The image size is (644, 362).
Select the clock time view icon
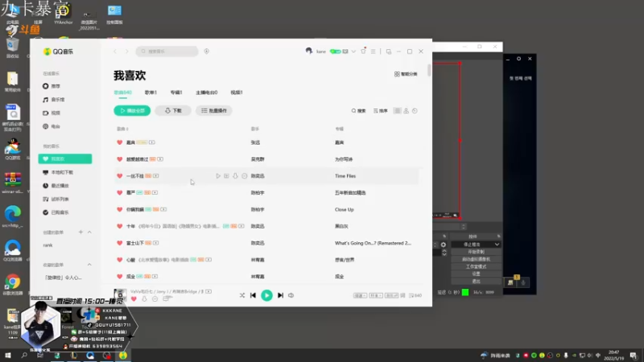pos(415,111)
